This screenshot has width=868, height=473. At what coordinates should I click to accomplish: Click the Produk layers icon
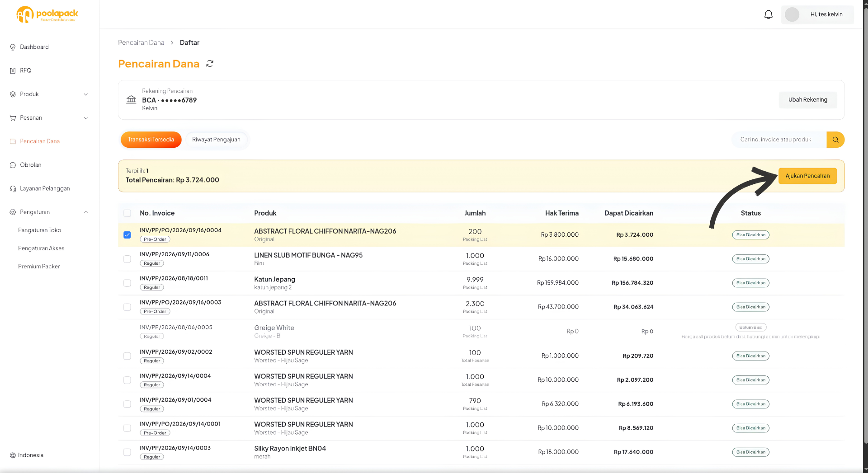point(13,94)
